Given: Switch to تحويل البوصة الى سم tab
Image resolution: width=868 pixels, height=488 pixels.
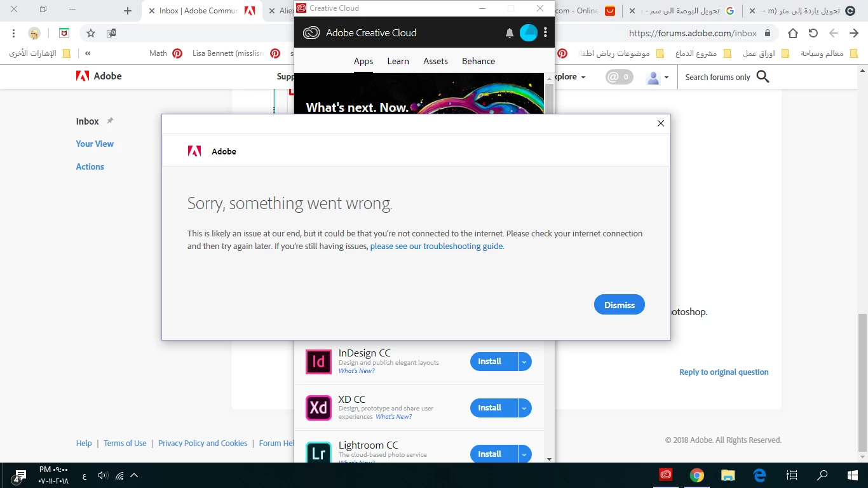Looking at the screenshot, I should coord(683,11).
